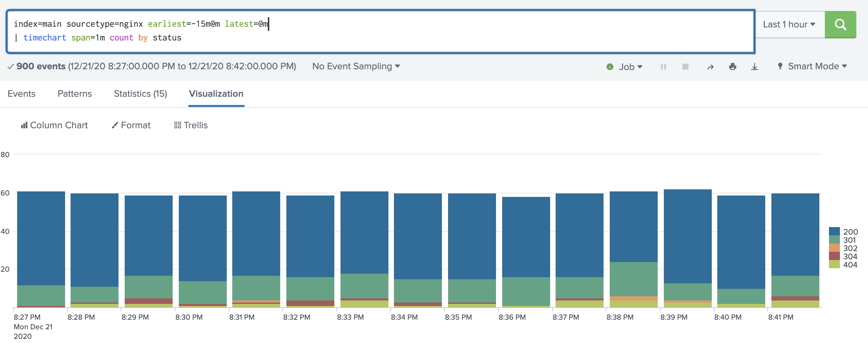Open the No Event Sampling dropdown
The width and height of the screenshot is (868, 343).
356,66
